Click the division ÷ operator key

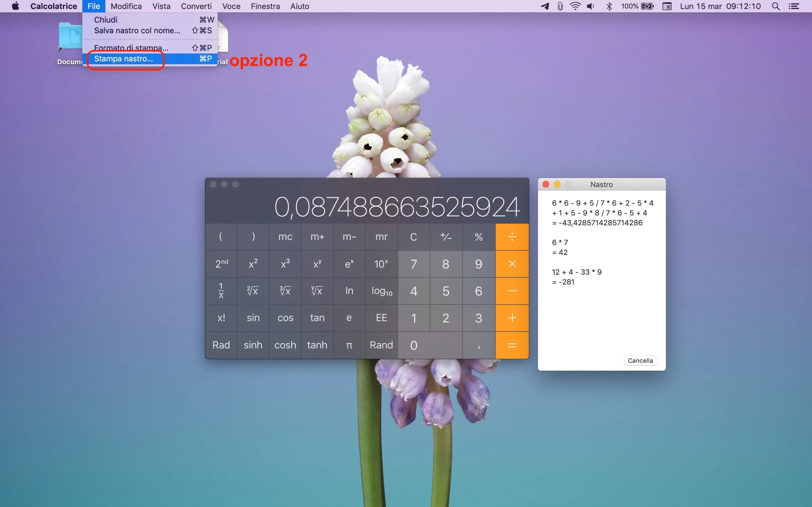point(512,236)
